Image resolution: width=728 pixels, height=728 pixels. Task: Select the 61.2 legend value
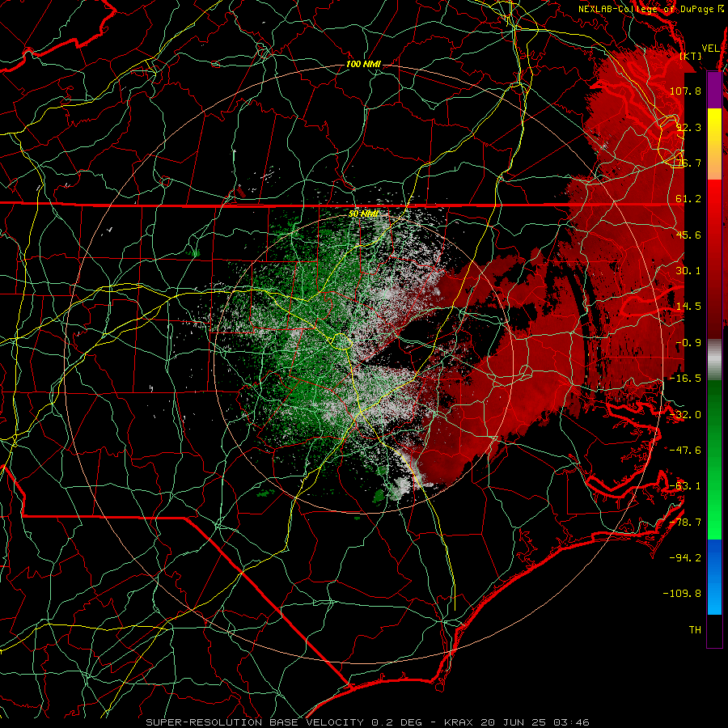point(688,199)
